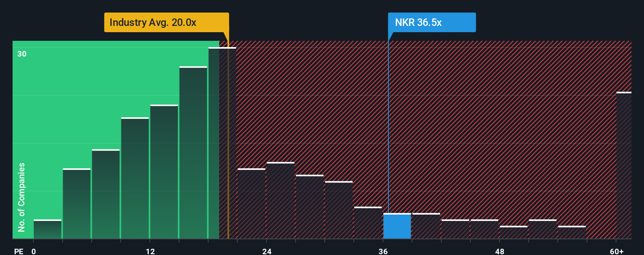Click the bar starting at PE 48

click(514, 232)
